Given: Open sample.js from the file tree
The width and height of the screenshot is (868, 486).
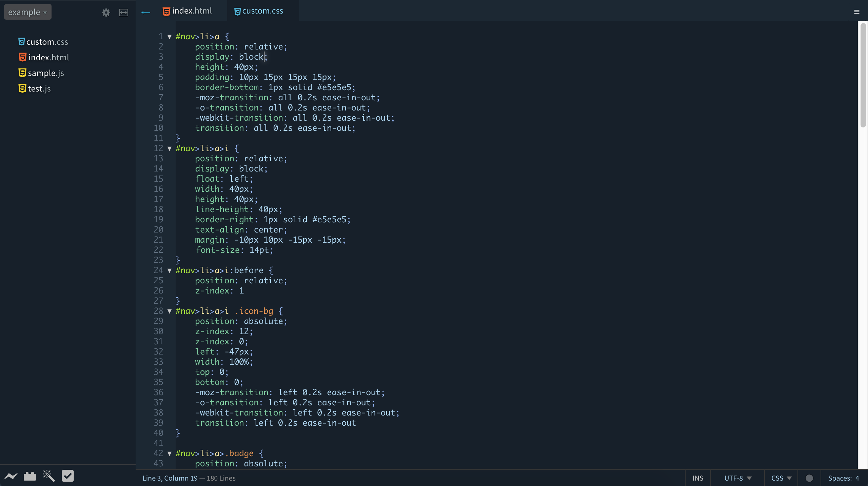Looking at the screenshot, I should pos(46,73).
